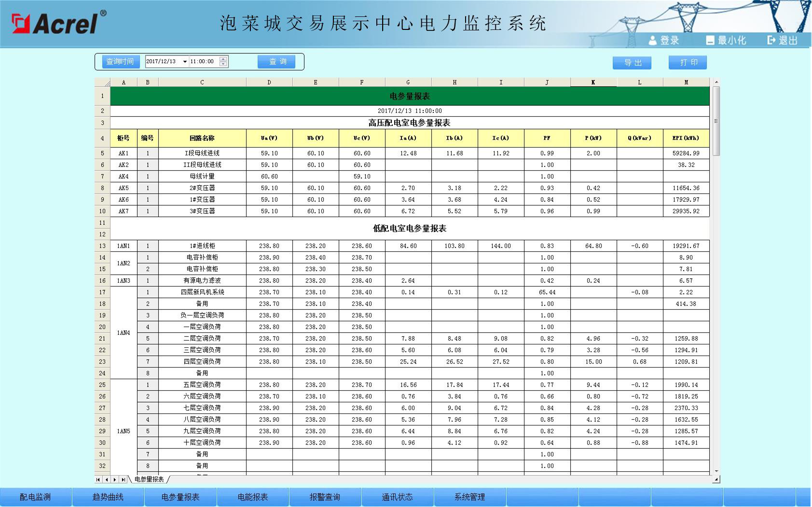Image resolution: width=812 pixels, height=507 pixels.
Task: Select column C header
Action: [x=202, y=82]
